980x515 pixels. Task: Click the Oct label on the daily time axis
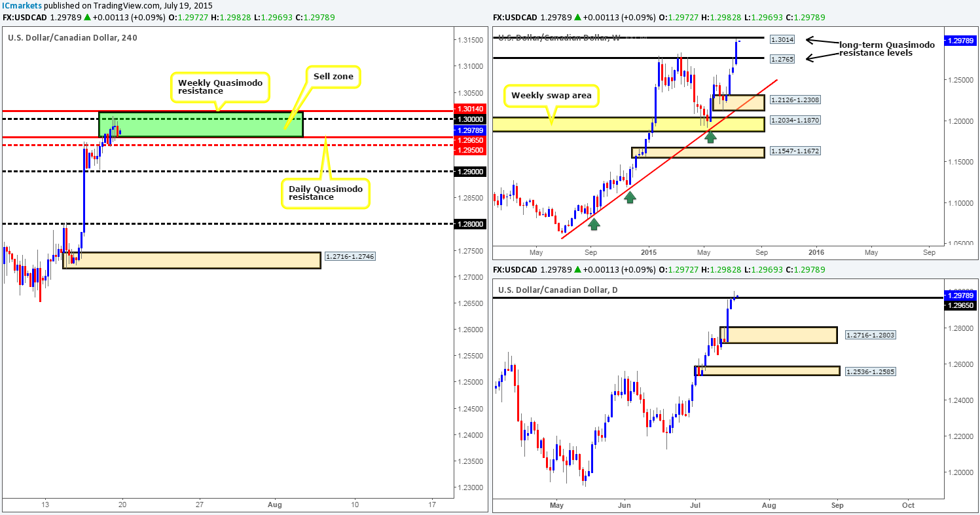point(908,505)
